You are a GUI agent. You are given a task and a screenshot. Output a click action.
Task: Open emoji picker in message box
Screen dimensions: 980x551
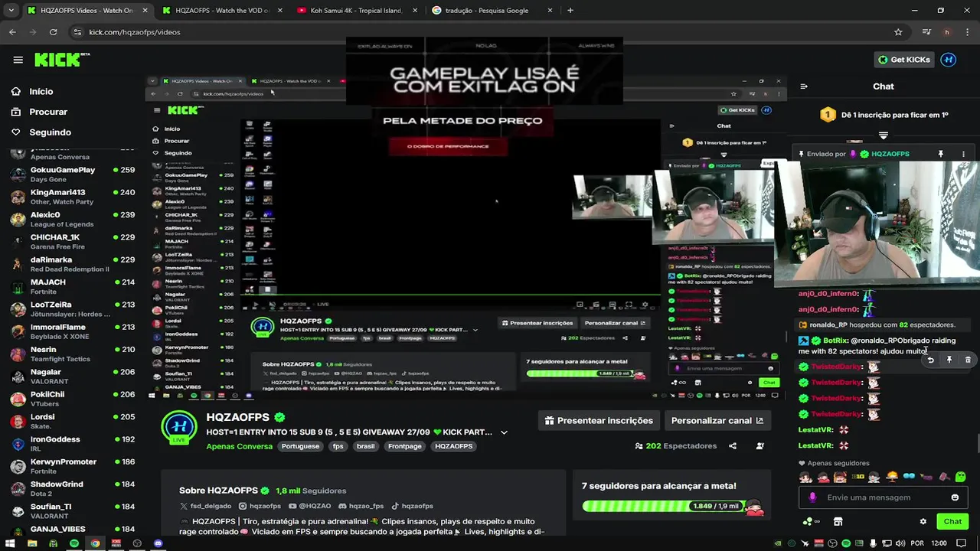(x=955, y=497)
